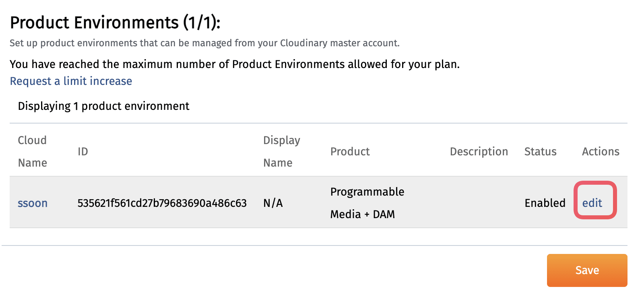Click the Displaying 1 product environment text
644x297 pixels.
pos(103,106)
